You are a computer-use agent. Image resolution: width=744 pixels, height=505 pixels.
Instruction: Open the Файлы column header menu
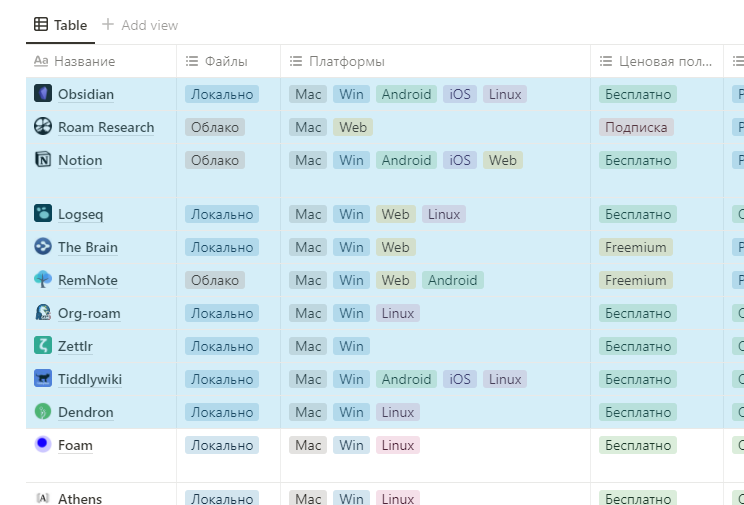(x=228, y=61)
